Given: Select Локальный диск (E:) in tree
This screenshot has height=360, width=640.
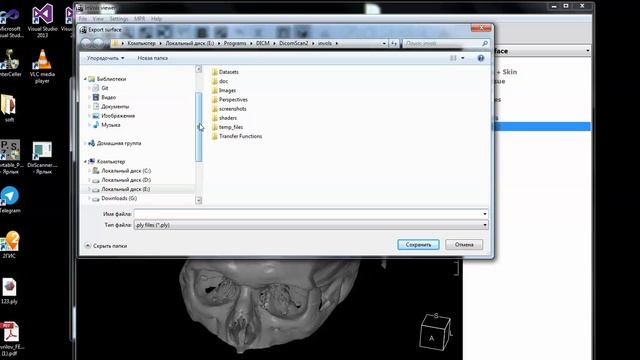Looking at the screenshot, I should pyautogui.click(x=125, y=189).
